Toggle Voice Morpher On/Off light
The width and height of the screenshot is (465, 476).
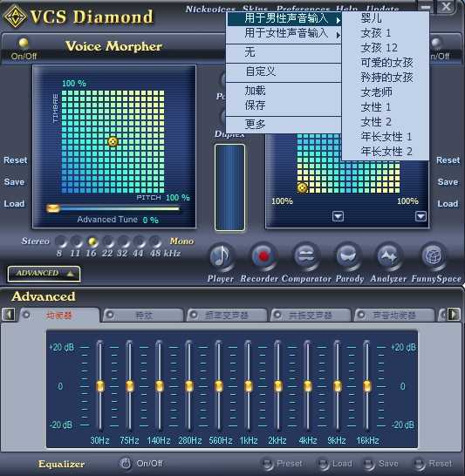click(23, 43)
